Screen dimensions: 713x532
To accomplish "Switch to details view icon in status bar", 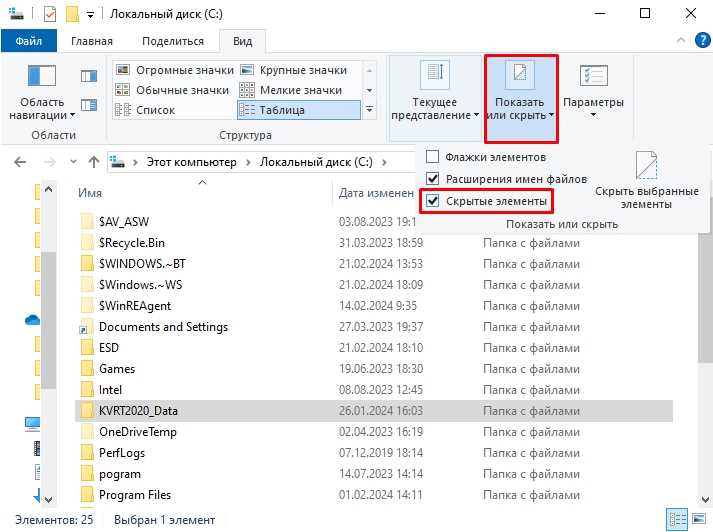I will click(677, 519).
